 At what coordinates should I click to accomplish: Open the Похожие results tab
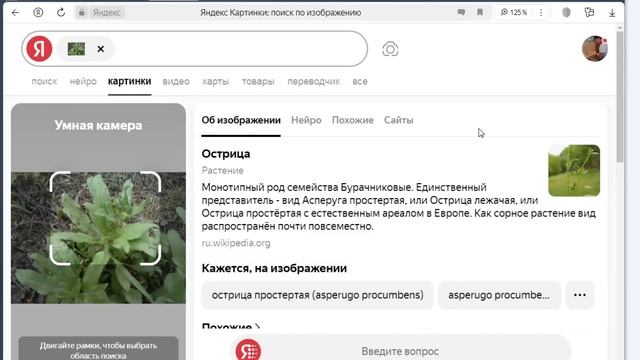[353, 120]
